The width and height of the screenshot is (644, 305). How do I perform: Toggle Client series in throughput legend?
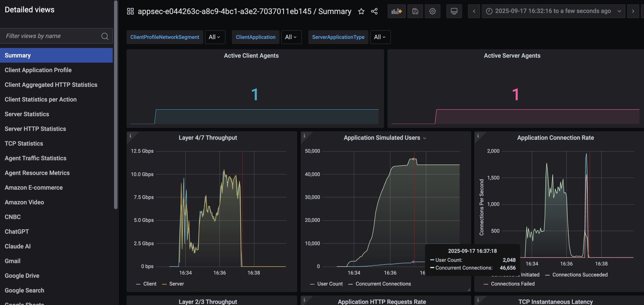[x=149, y=284]
